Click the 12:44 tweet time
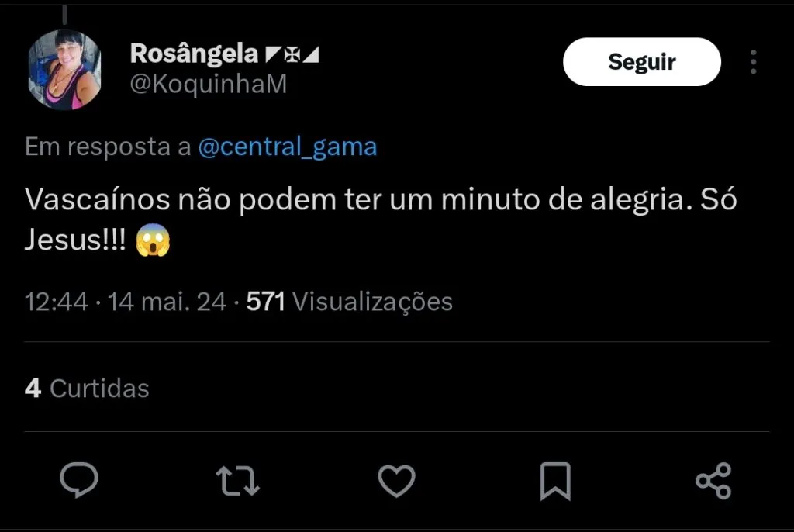The image size is (794, 532). click(57, 302)
